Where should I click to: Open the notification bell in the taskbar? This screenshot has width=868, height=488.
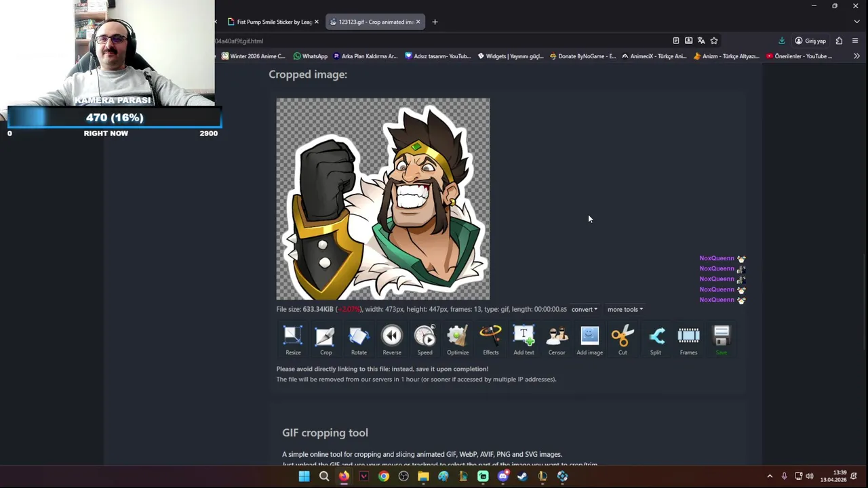[854, 476]
